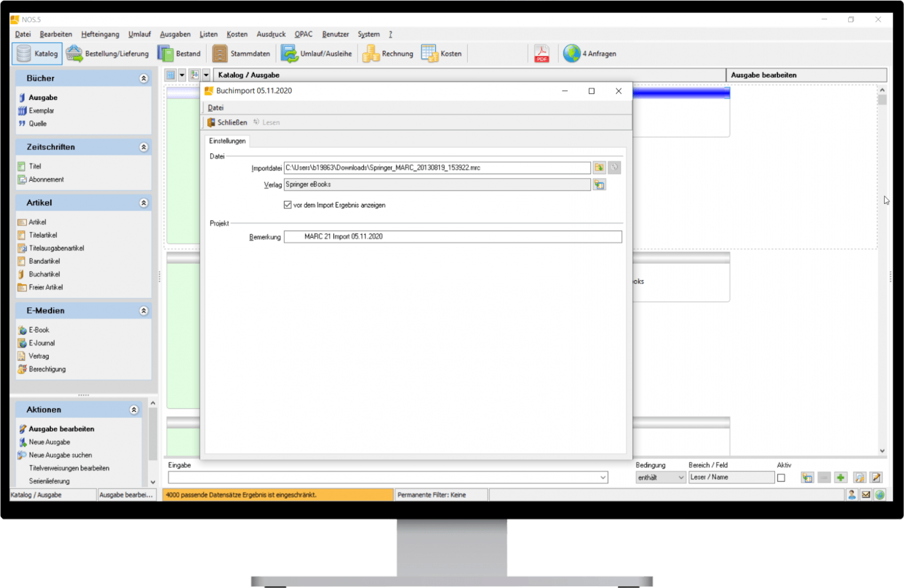This screenshot has height=588, width=904.
Task: Enable the Aktiv filter checkbox
Action: [x=781, y=478]
